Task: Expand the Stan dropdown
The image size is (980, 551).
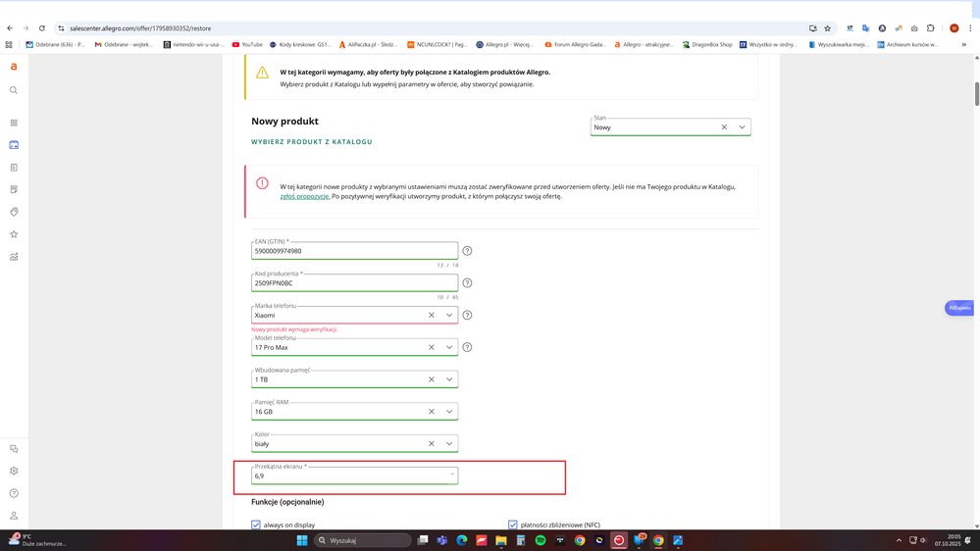Action: (x=742, y=127)
